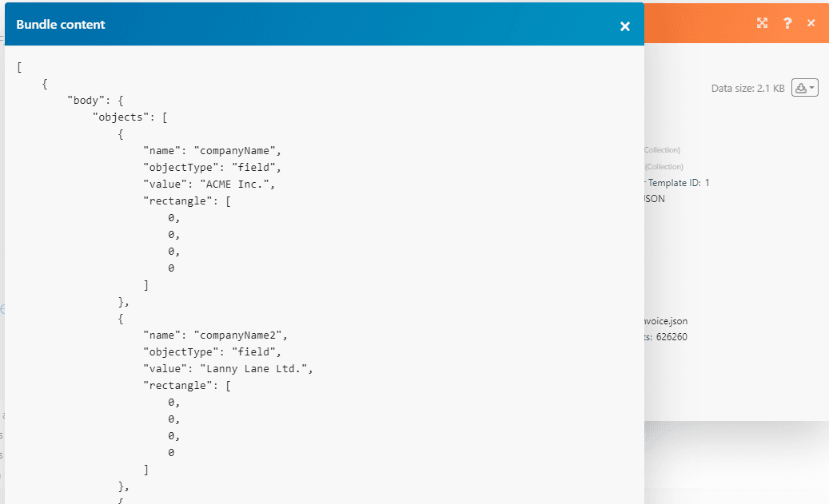
Task: Expand the orange panel to fullscreen
Action: coord(762,23)
